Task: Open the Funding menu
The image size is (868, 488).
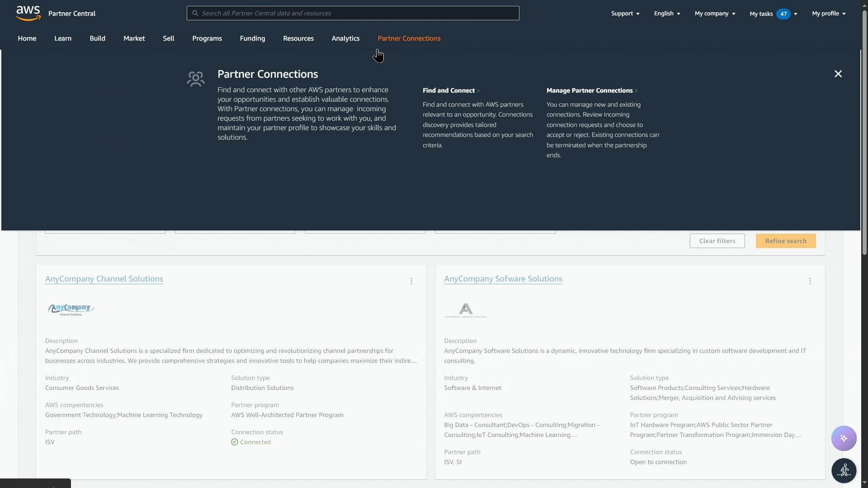Action: [x=252, y=38]
